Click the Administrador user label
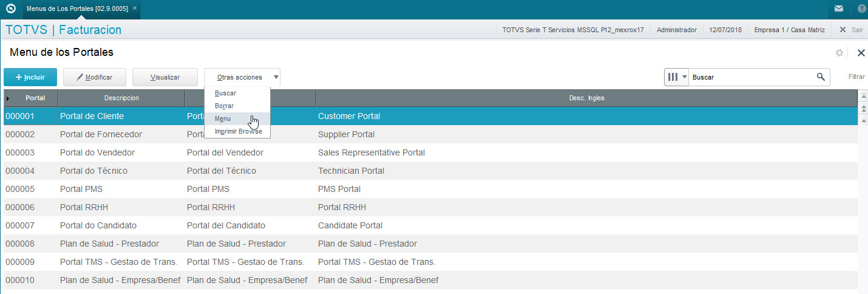 pyautogui.click(x=677, y=29)
